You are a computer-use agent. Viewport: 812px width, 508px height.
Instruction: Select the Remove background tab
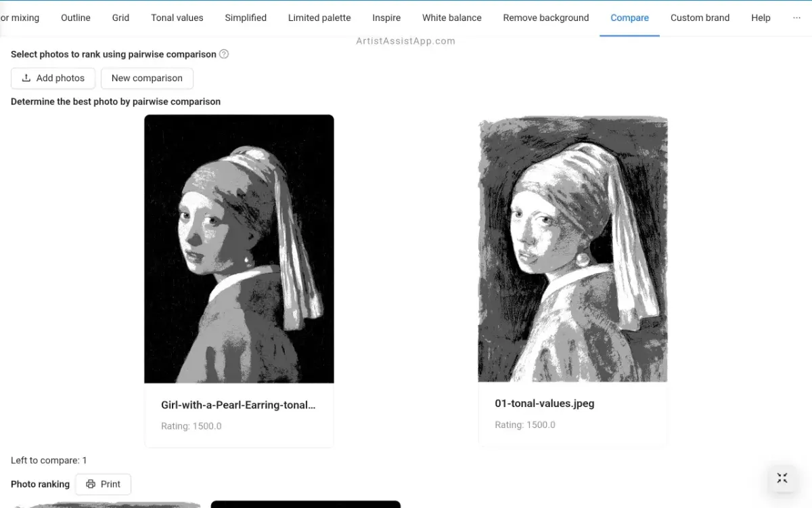tap(546, 18)
